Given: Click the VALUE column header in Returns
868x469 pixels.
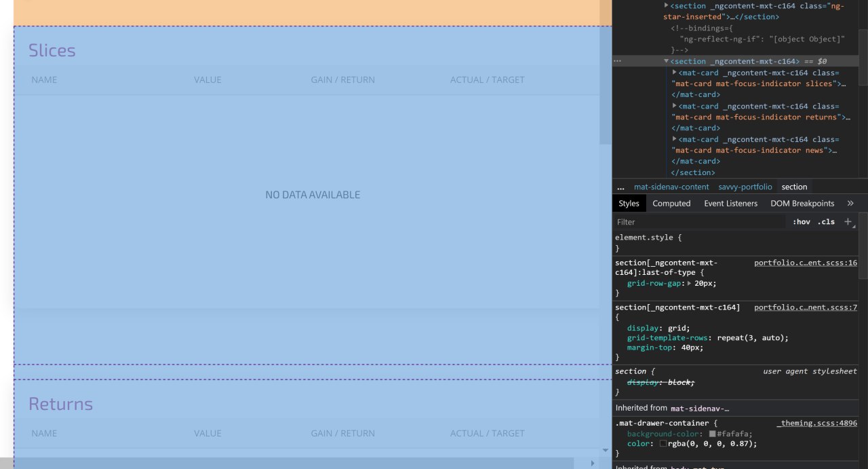Looking at the screenshot, I should tap(208, 433).
